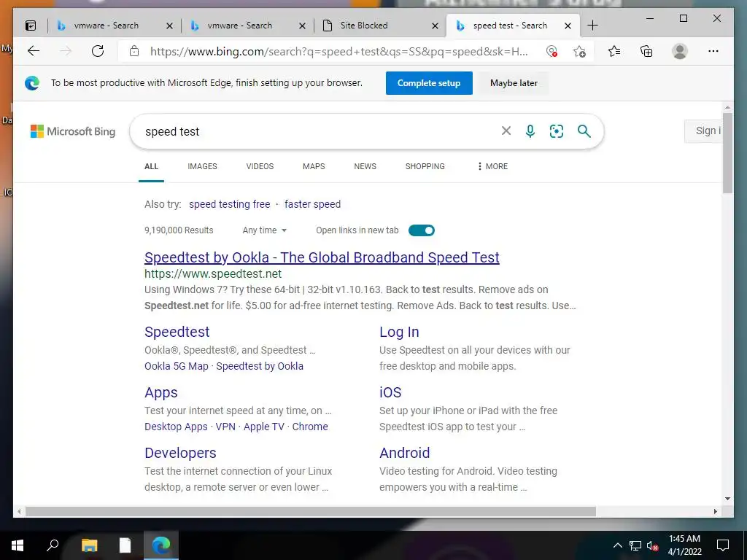Select the VIDEOS search tab
The width and height of the screenshot is (747, 560).
tap(260, 166)
